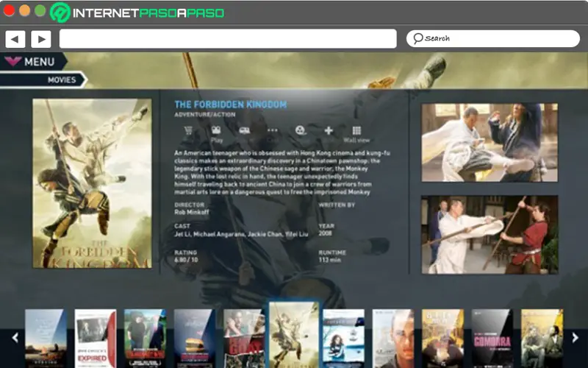
Task: Click the pink MENU logo icon
Action: [13, 61]
